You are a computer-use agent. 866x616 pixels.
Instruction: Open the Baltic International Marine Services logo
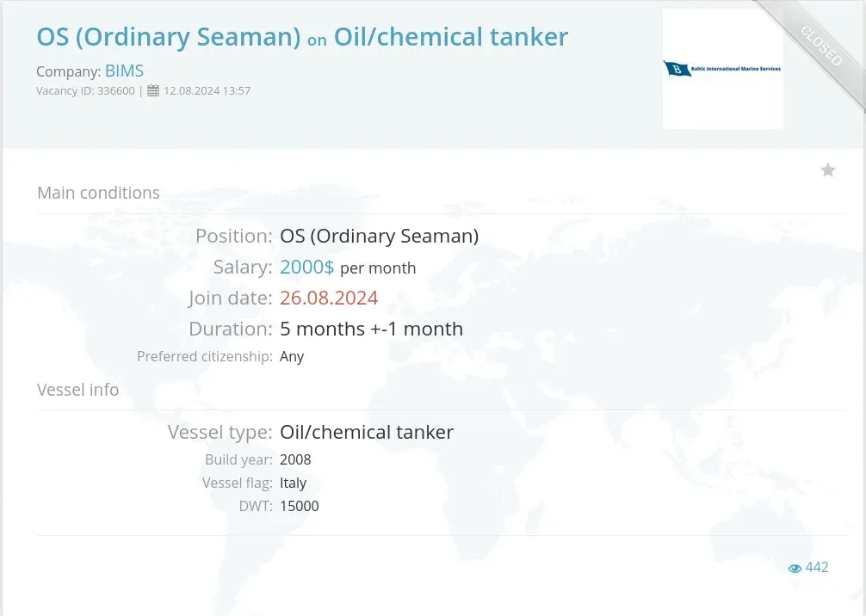[x=722, y=69]
